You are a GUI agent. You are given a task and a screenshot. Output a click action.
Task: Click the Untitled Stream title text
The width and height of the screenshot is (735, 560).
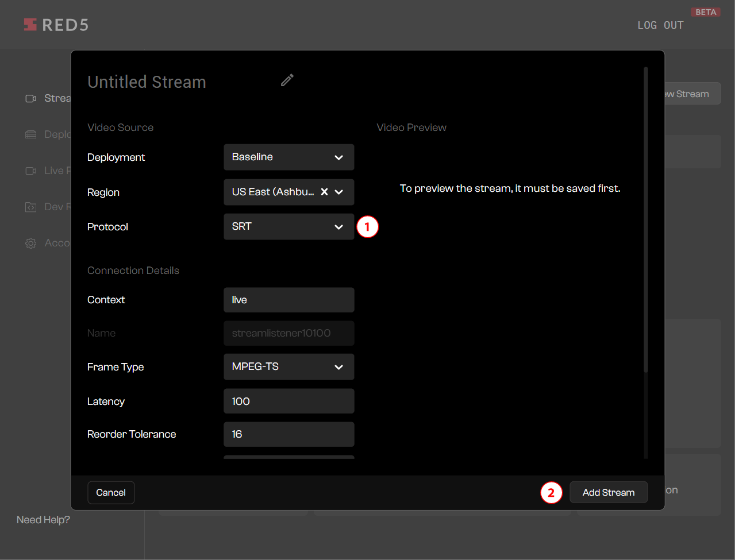coord(147,82)
